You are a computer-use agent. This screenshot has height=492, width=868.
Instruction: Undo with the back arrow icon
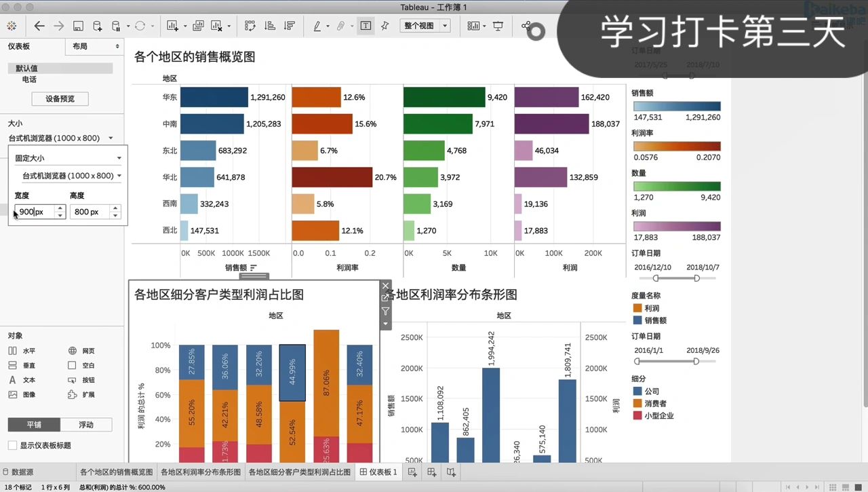click(x=39, y=26)
